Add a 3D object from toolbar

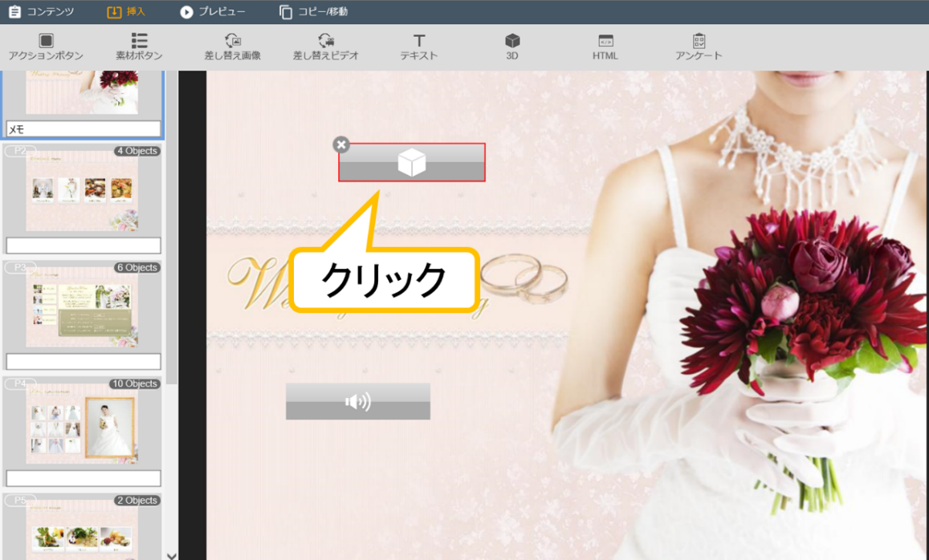[x=511, y=47]
